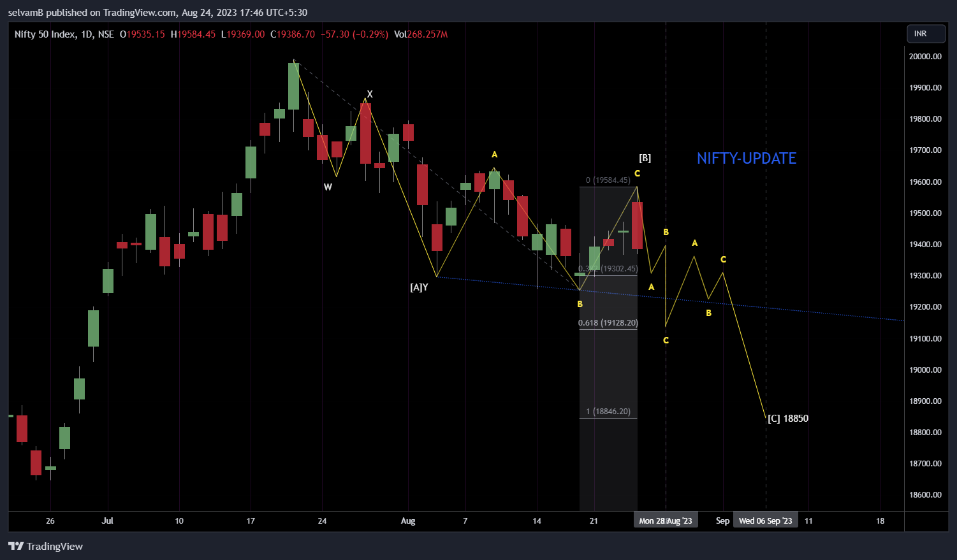957x560 pixels.
Task: Click the Jul label on time axis
Action: click(x=108, y=521)
